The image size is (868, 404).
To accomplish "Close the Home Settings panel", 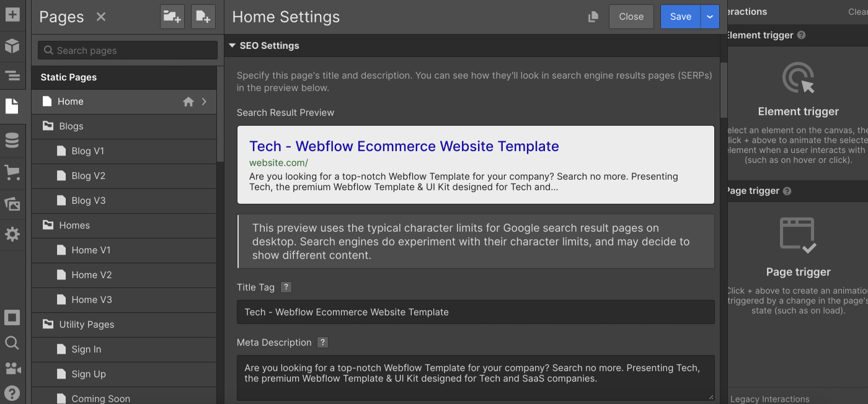I will tap(631, 17).
